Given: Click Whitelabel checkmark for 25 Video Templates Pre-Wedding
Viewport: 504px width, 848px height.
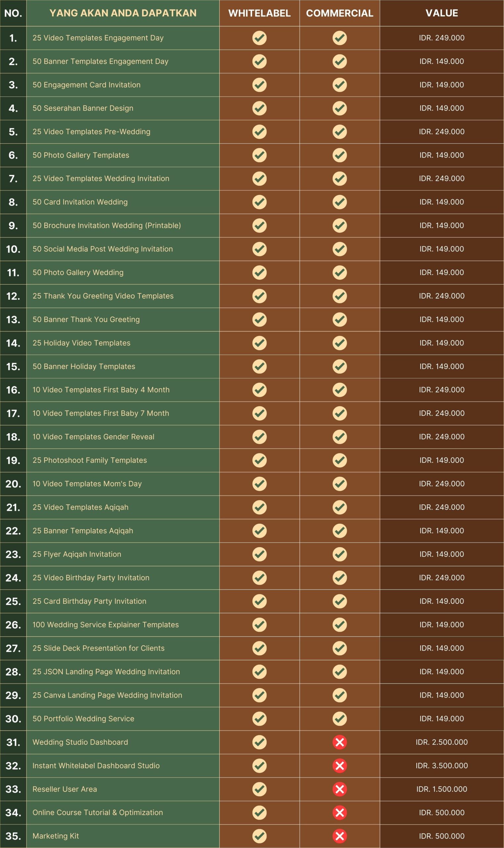Looking at the screenshot, I should [259, 132].
